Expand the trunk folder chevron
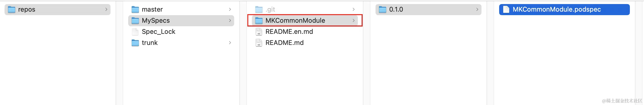The width and height of the screenshot is (644, 105). [230, 43]
